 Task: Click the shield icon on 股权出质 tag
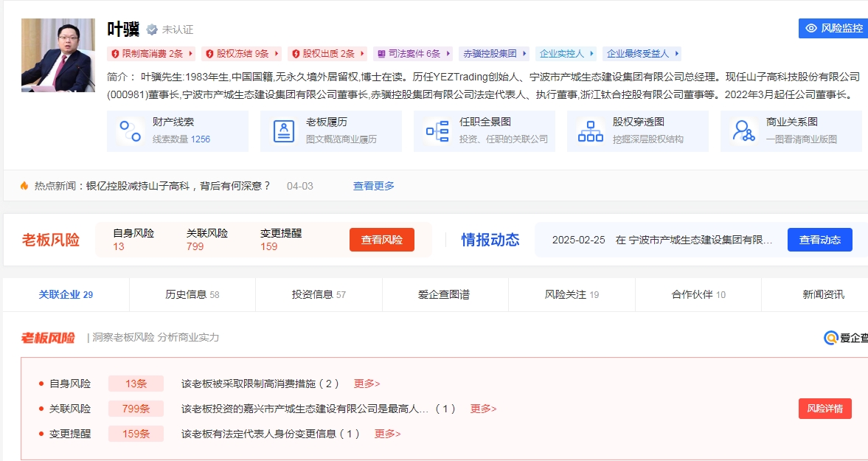coord(296,54)
